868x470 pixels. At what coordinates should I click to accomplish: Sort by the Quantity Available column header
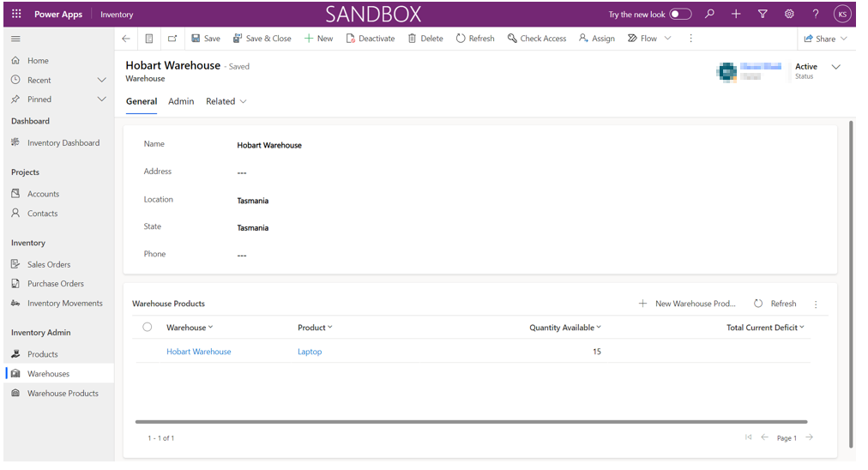[x=564, y=328]
